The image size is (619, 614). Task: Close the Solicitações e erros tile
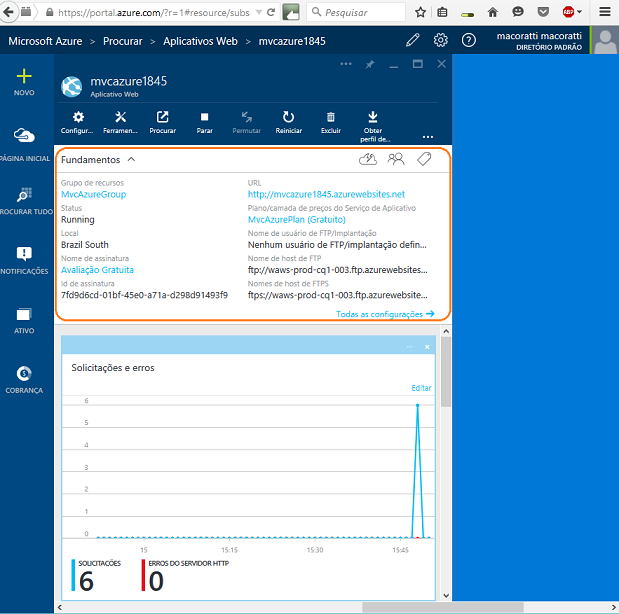(427, 347)
